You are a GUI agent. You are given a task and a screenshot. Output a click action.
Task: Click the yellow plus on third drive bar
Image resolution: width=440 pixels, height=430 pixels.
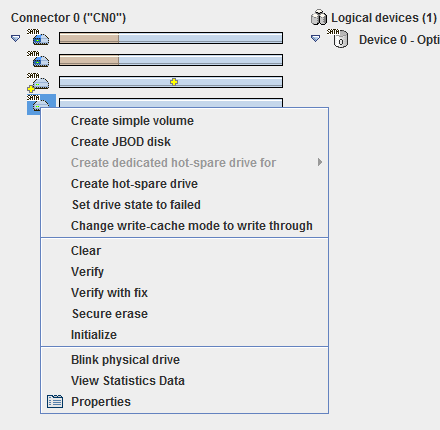point(174,82)
